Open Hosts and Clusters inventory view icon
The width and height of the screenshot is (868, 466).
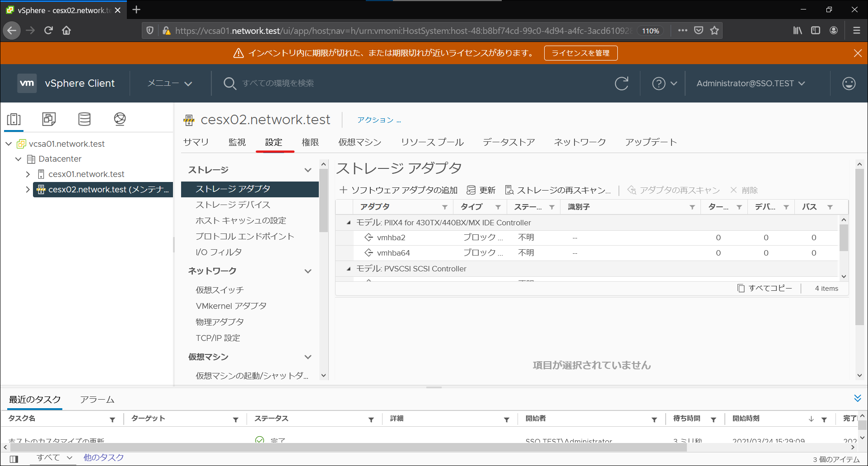point(14,119)
